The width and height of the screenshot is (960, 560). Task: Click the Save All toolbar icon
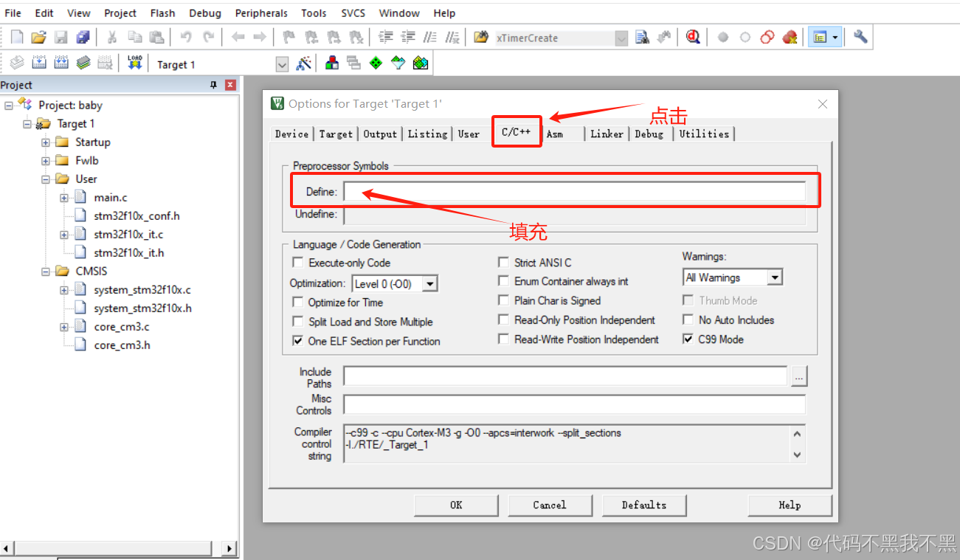click(83, 37)
